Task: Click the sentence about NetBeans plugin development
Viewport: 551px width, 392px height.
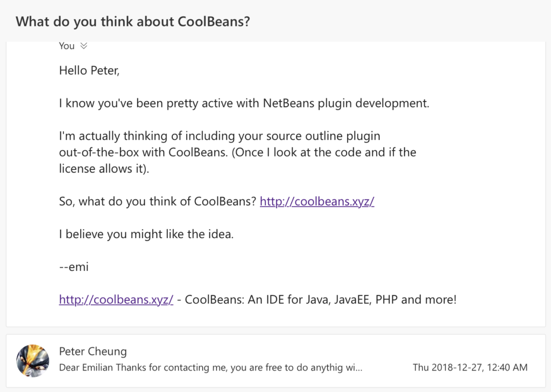Action: pyautogui.click(x=244, y=103)
